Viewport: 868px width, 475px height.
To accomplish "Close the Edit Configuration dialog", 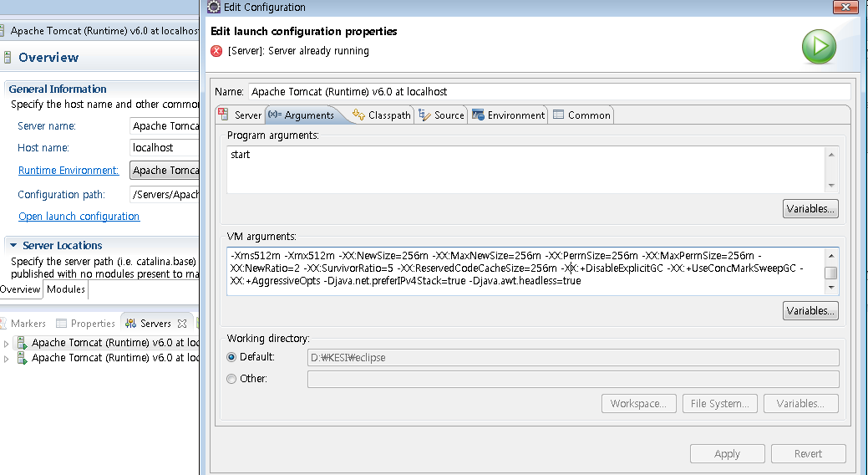I will pyautogui.click(x=845, y=7).
